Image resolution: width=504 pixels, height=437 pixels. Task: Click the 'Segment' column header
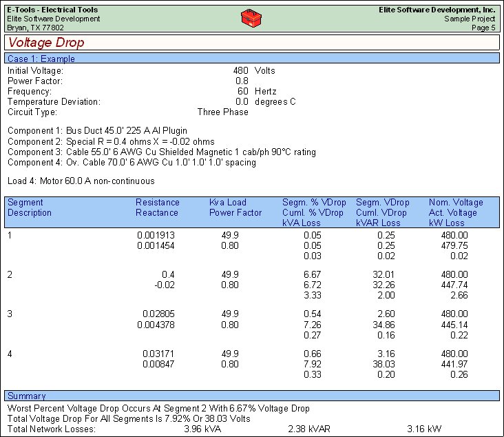25,203
